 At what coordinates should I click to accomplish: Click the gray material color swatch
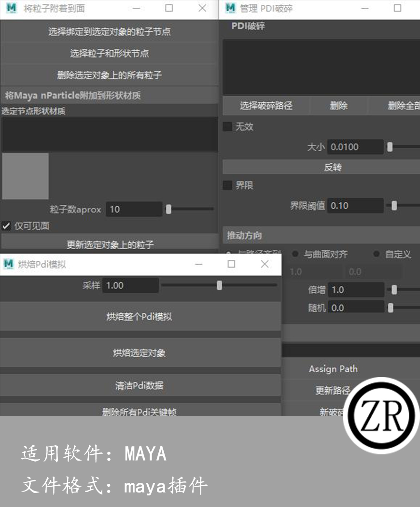coord(26,176)
